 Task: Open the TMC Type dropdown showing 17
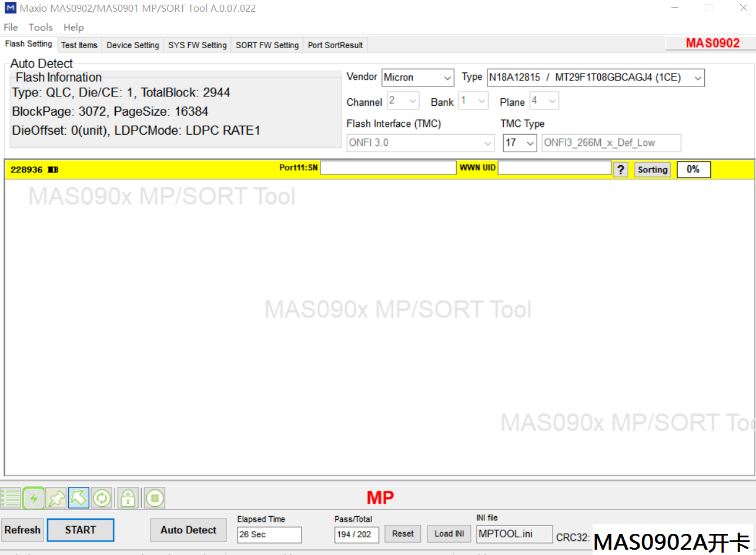pos(520,143)
